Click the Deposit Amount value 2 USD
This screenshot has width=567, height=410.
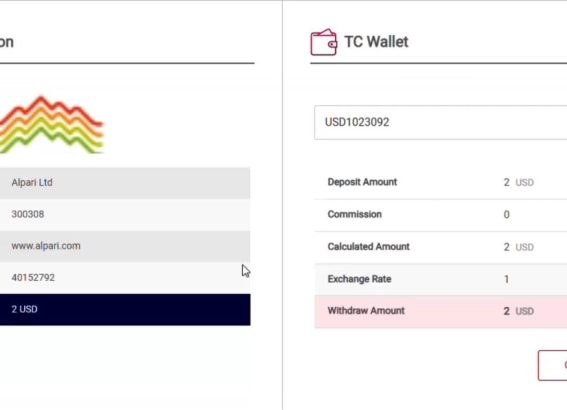[519, 182]
